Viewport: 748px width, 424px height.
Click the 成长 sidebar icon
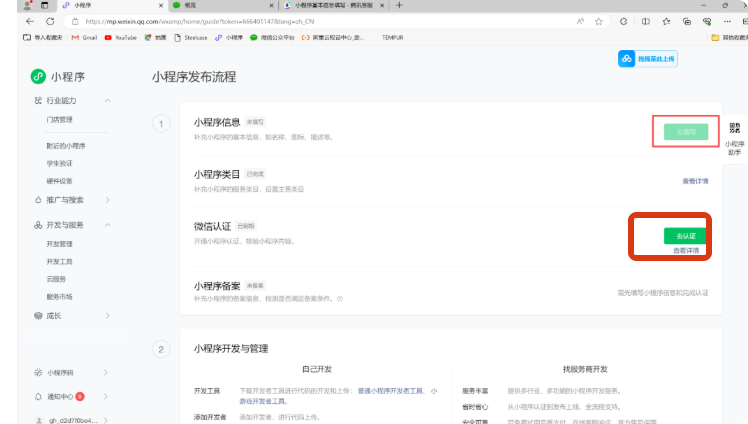pos(38,316)
